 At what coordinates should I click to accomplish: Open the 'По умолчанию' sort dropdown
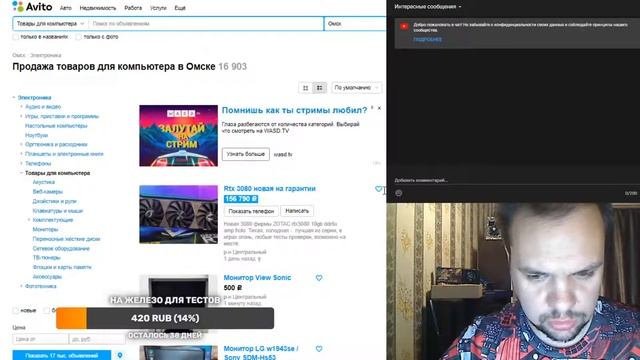click(x=356, y=88)
